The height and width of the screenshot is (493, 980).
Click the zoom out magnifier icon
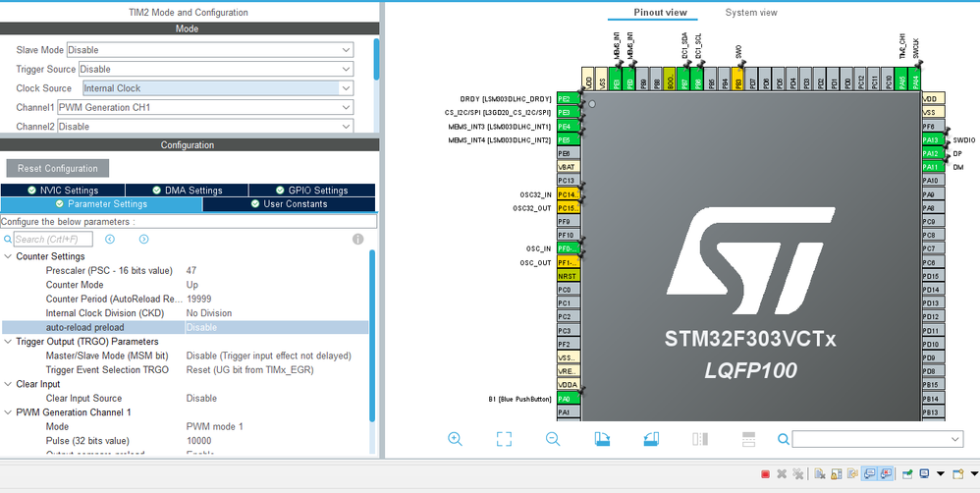553,439
